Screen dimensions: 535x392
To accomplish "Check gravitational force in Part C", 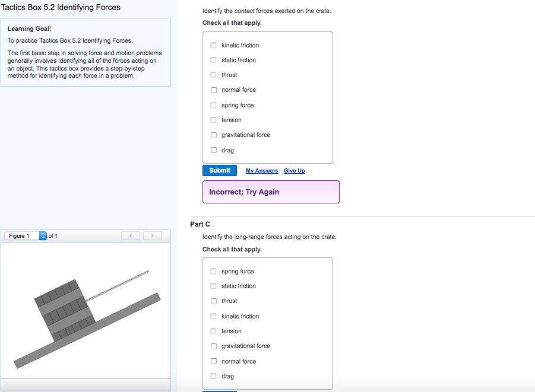I will (x=213, y=346).
